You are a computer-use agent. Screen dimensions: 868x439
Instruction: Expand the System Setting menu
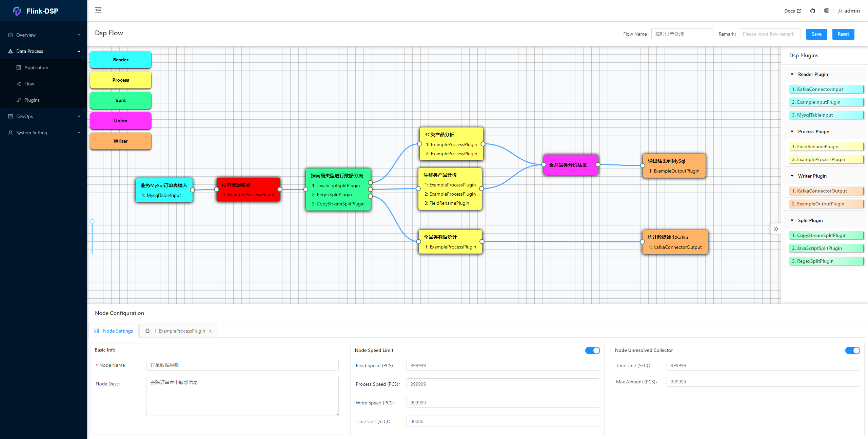tap(43, 133)
